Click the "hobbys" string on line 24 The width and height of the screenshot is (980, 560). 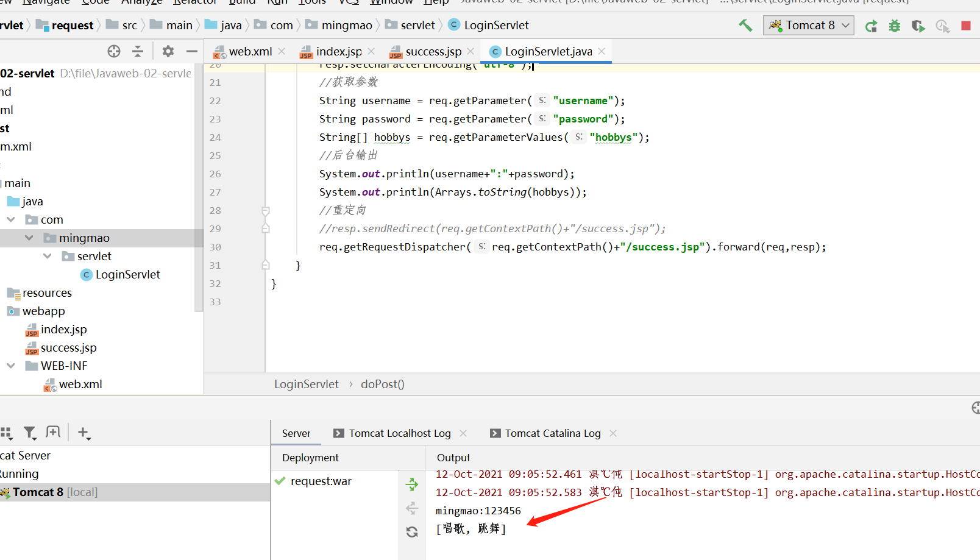[614, 137]
